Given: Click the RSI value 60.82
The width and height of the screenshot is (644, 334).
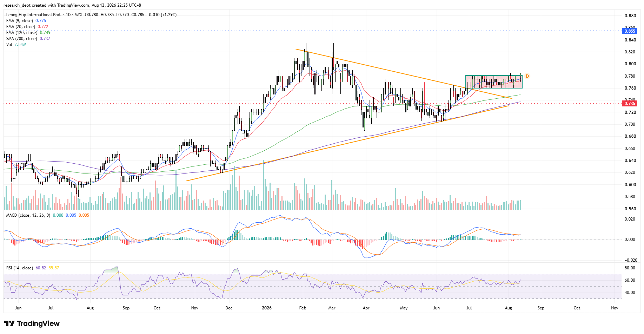Looking at the screenshot, I should click(x=41, y=268).
